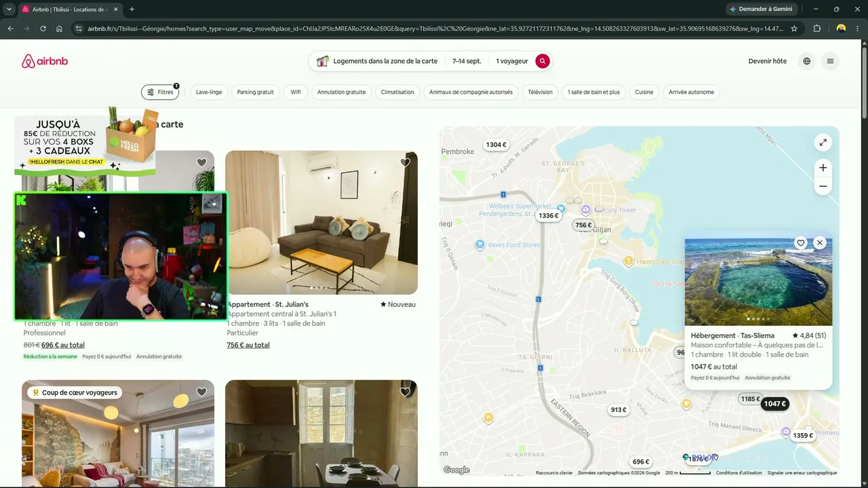Bookmark this page with the star icon
This screenshot has height=488, width=868.
(x=794, y=28)
